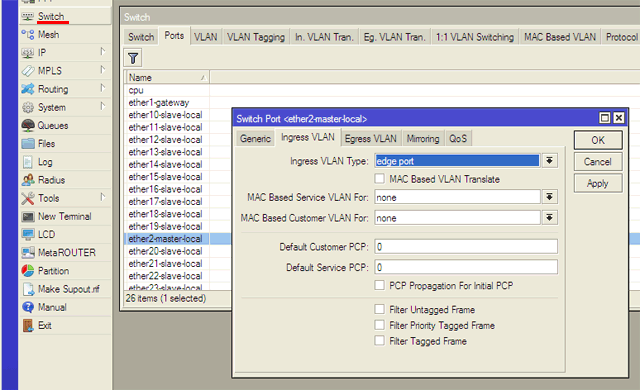Click the filter funnel icon in Switch window
640x390 pixels.
(x=133, y=58)
